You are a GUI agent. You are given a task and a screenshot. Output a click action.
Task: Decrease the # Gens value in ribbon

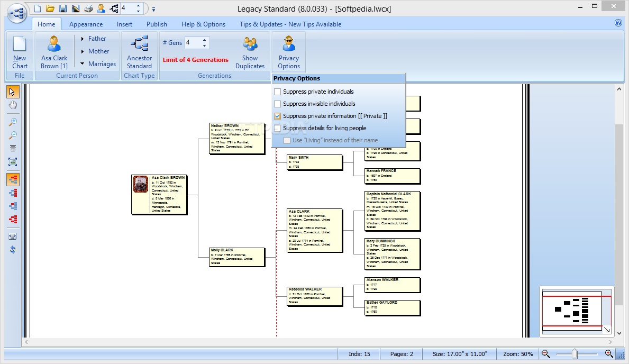[205, 46]
